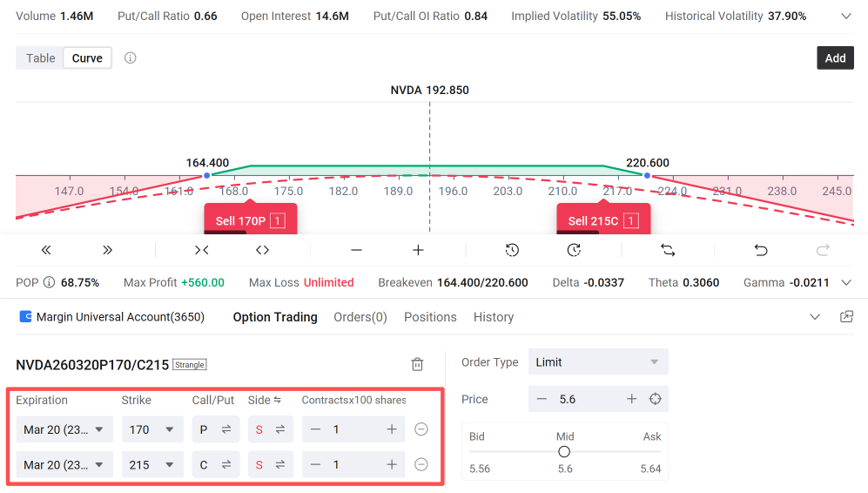
Task: Click the Sell 215C chart label
Action: point(603,219)
